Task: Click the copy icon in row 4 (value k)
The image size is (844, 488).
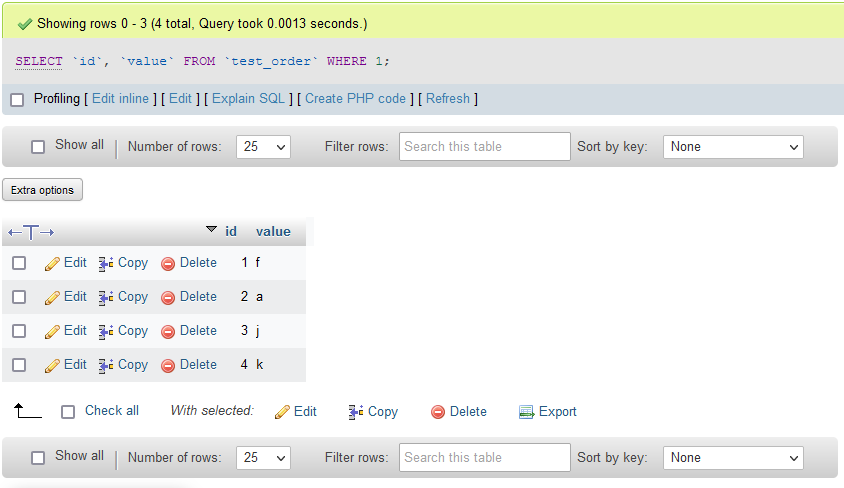Action: pos(106,365)
